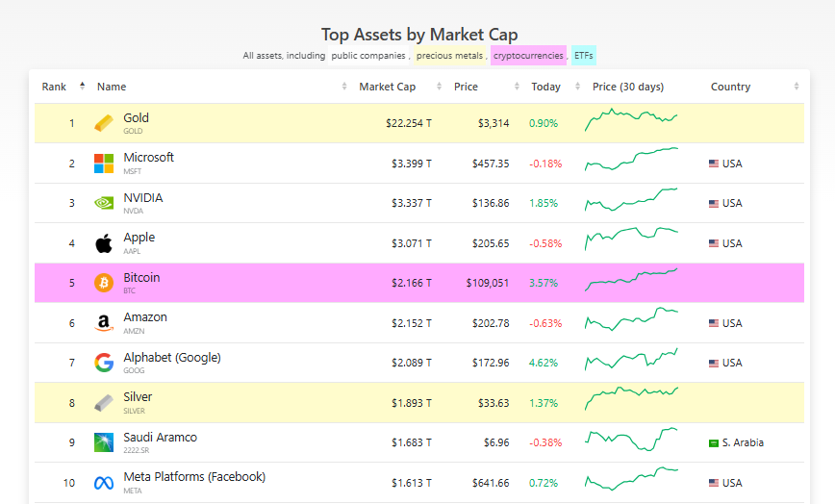Click the Saudi Aramco logo icon

click(x=104, y=442)
